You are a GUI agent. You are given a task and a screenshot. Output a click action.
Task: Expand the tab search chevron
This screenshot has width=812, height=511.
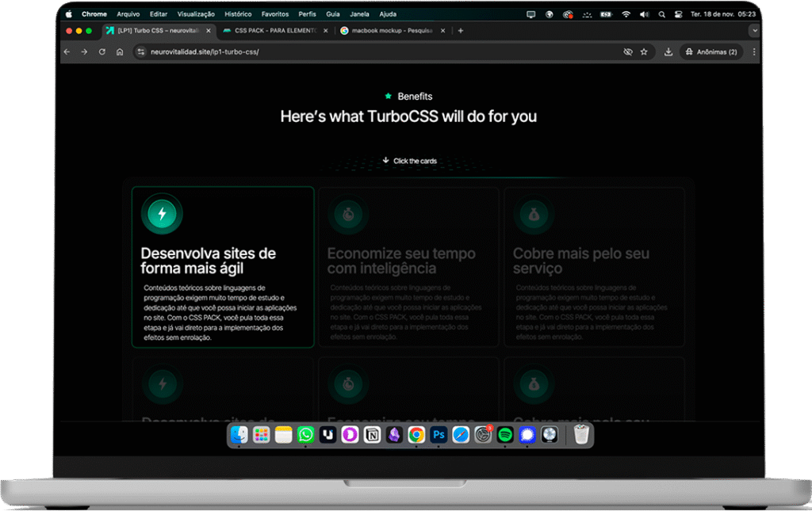pyautogui.click(x=755, y=30)
